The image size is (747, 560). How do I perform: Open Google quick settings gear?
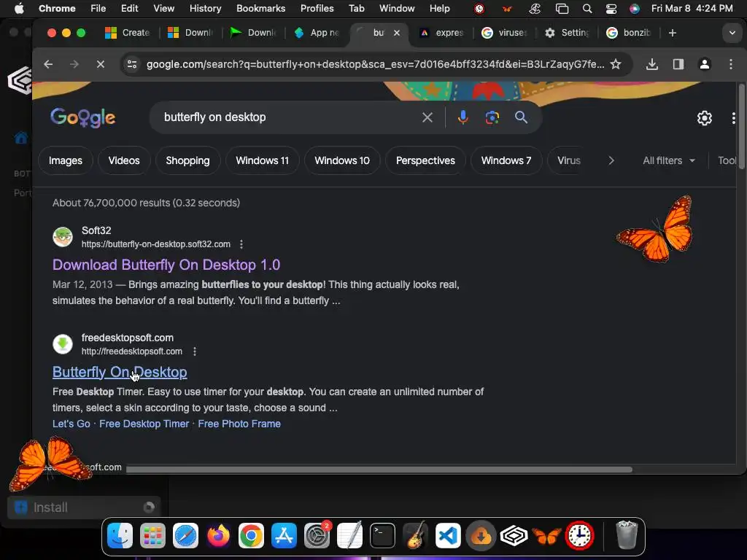pos(704,118)
